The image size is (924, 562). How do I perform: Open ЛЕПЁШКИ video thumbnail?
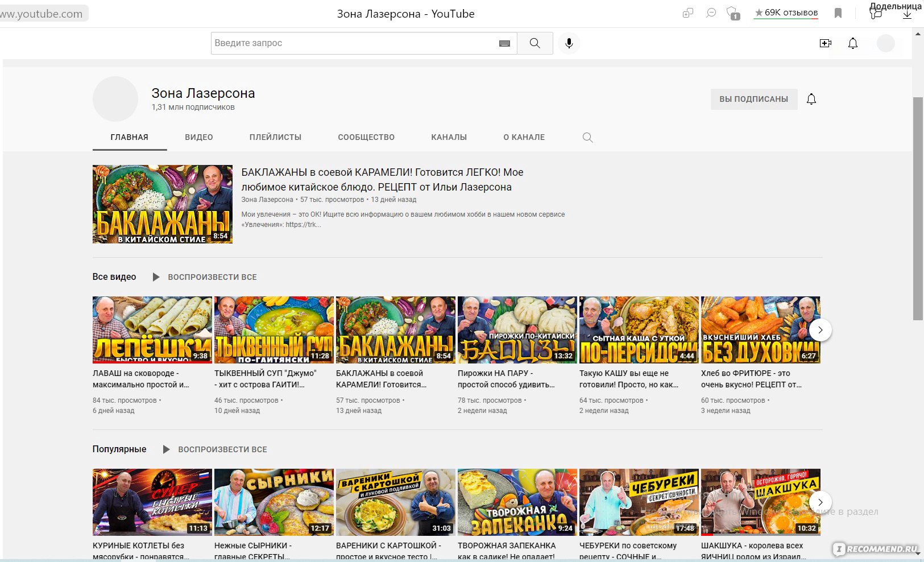[152, 330]
